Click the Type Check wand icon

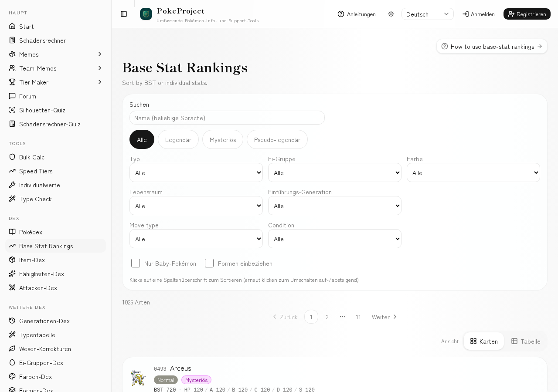click(x=12, y=199)
